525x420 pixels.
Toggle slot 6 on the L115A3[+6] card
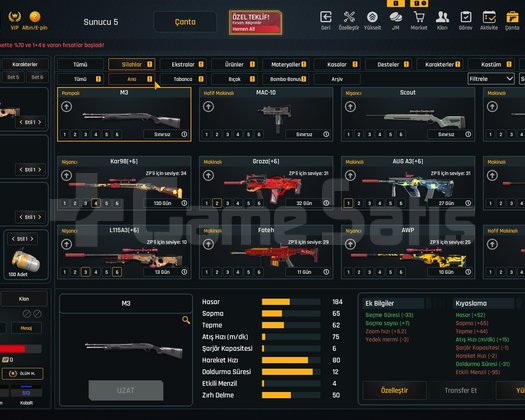[x=117, y=272]
